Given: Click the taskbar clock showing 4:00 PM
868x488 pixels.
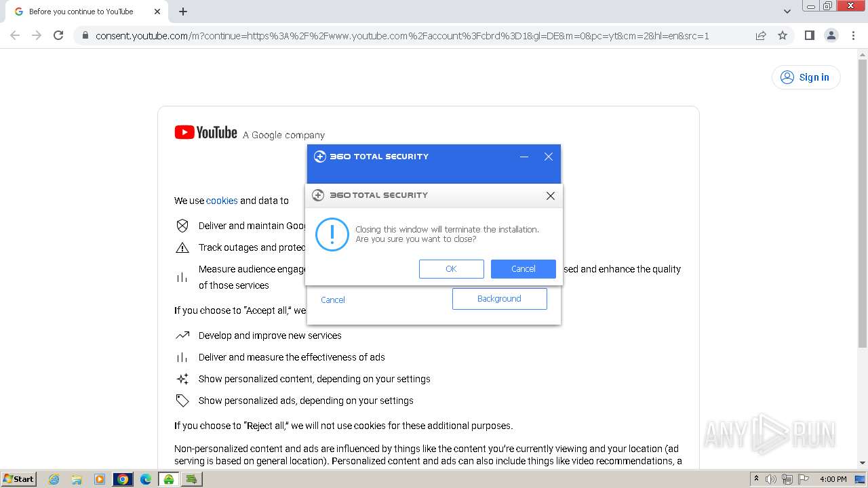Looking at the screenshot, I should click(x=833, y=479).
